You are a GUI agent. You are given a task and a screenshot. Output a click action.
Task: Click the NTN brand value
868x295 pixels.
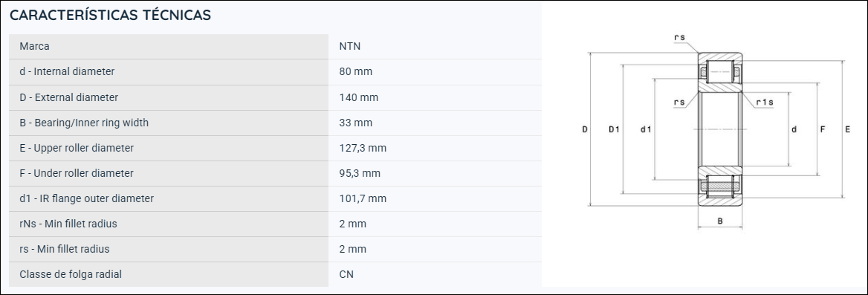point(350,47)
